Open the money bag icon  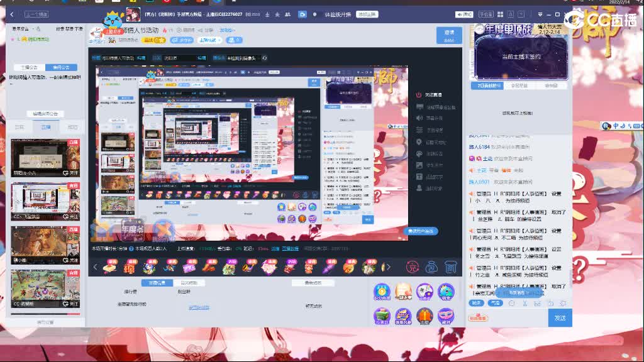pyautogui.click(x=431, y=268)
